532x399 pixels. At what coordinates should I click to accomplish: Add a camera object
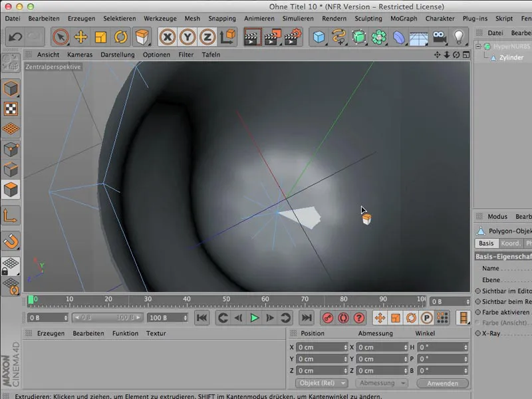(x=440, y=37)
